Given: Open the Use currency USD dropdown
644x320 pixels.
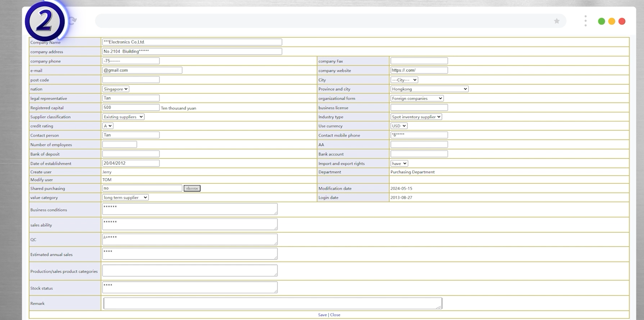Looking at the screenshot, I should pyautogui.click(x=399, y=126).
